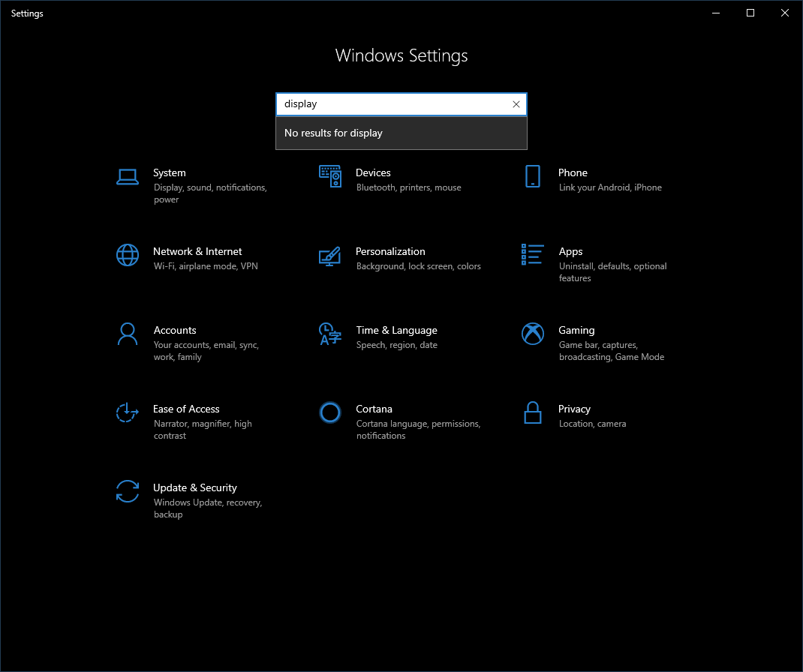The width and height of the screenshot is (803, 672).
Task: Open Privacy padlock icon
Action: pos(533,412)
